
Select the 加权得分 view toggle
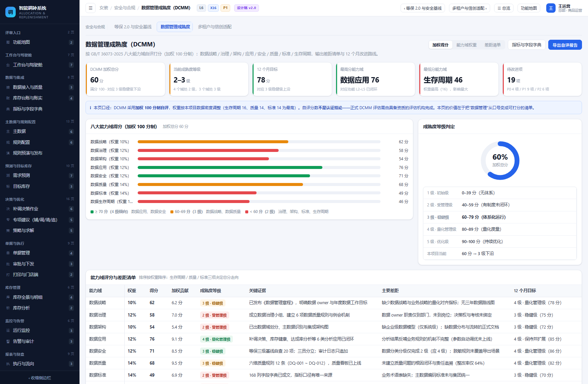point(440,45)
